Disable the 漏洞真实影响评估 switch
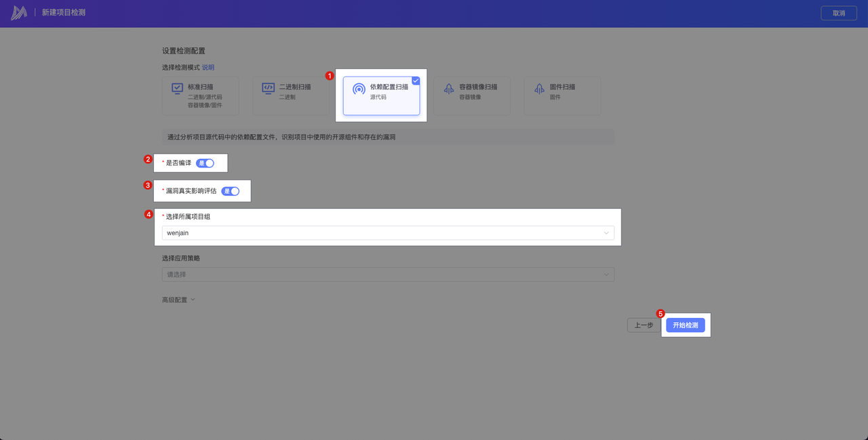This screenshot has height=440, width=868. coord(231,191)
